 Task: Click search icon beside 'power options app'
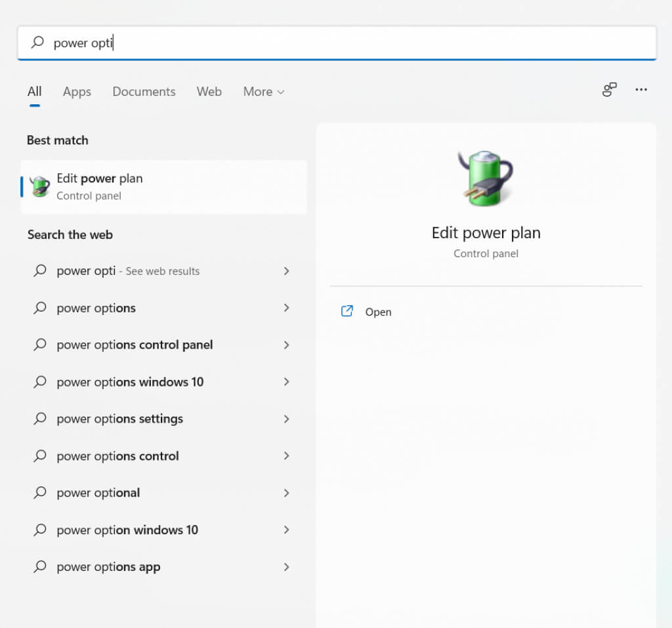40,567
